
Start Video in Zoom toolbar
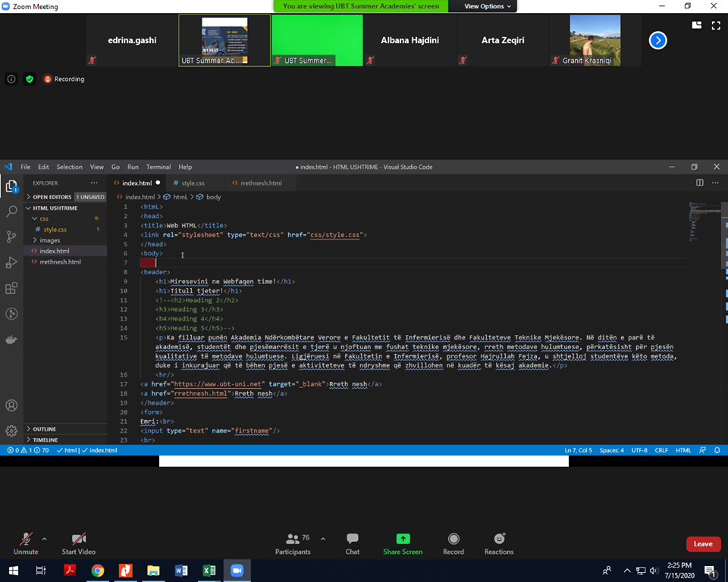78,543
